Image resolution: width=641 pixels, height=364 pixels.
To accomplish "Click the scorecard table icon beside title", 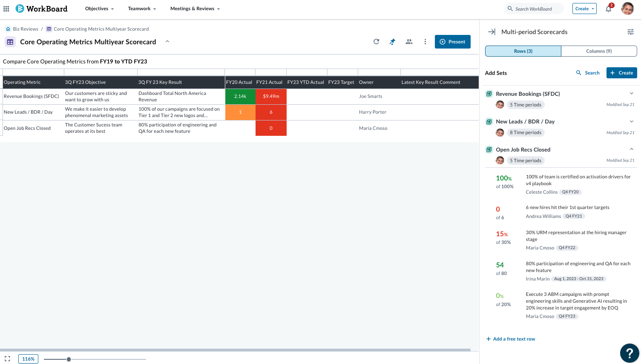I will (x=10, y=42).
